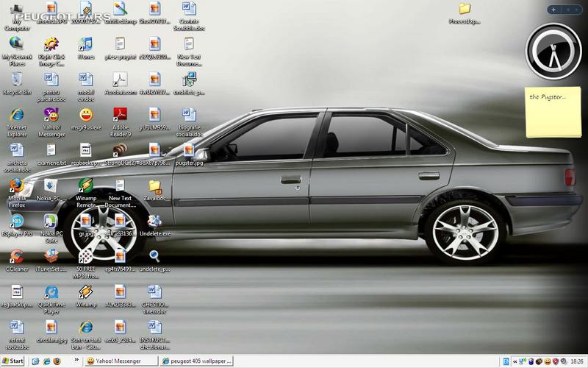Select the Mozilla Firefox desktop shortcut
Image resolution: width=588 pixels, height=368 pixels.
click(17, 193)
